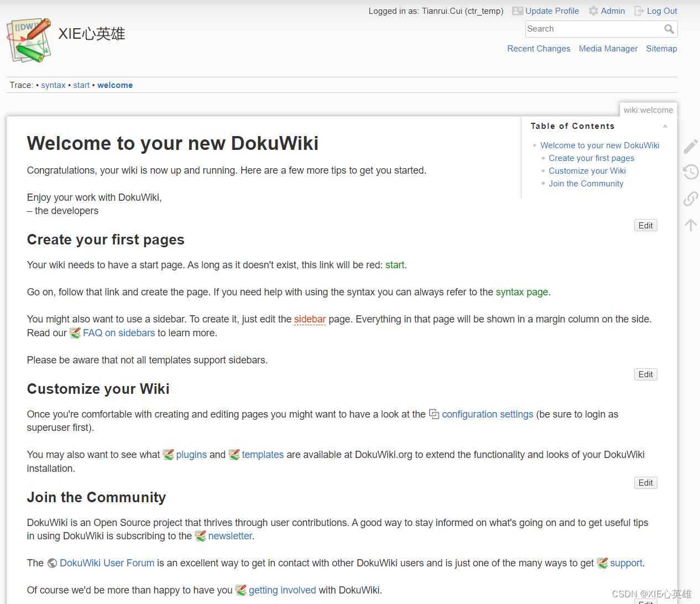Click the icon before configuration settings
This screenshot has height=604, width=700.
coord(434,414)
